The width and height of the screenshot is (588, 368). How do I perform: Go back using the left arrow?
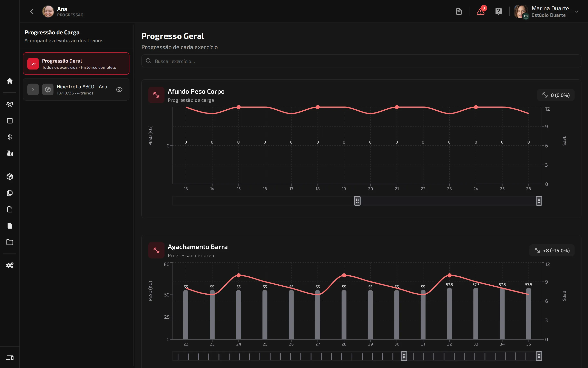pos(32,11)
